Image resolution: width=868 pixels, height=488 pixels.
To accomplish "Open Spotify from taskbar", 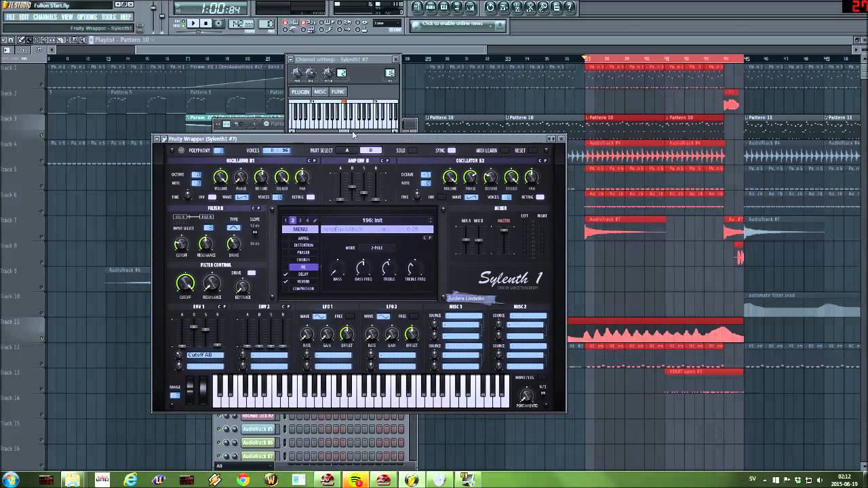I will point(356,480).
